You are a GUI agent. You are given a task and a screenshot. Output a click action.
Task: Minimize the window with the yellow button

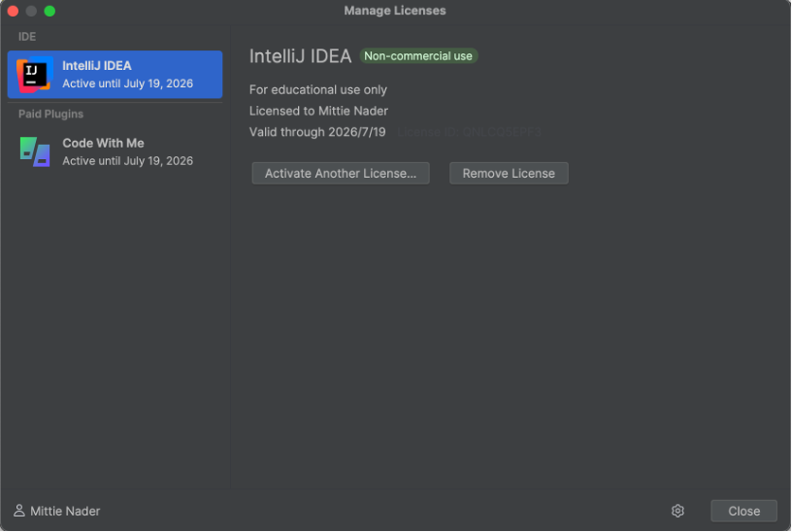32,11
